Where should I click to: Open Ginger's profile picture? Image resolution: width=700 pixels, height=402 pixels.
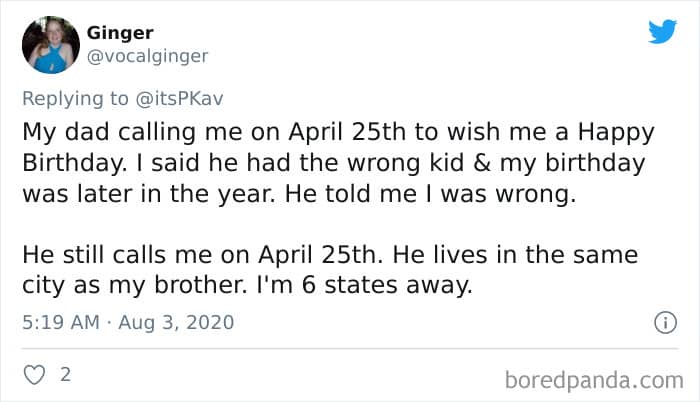click(51, 45)
